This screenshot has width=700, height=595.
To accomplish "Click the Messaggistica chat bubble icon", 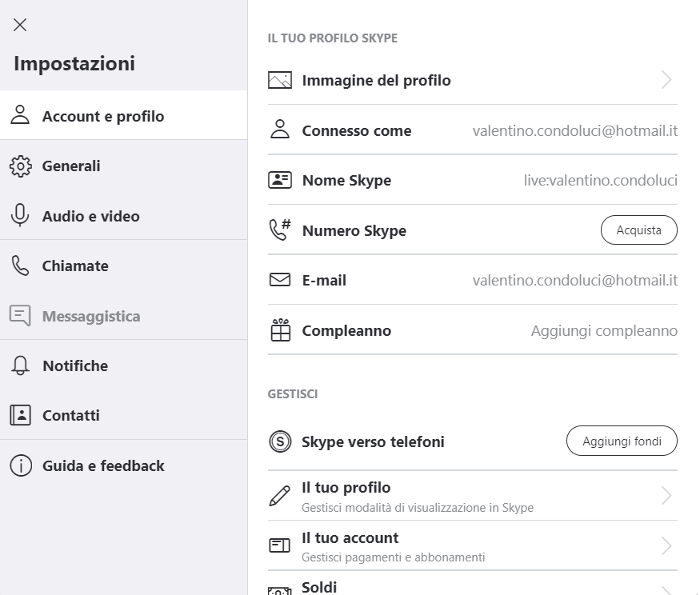I will point(20,316).
